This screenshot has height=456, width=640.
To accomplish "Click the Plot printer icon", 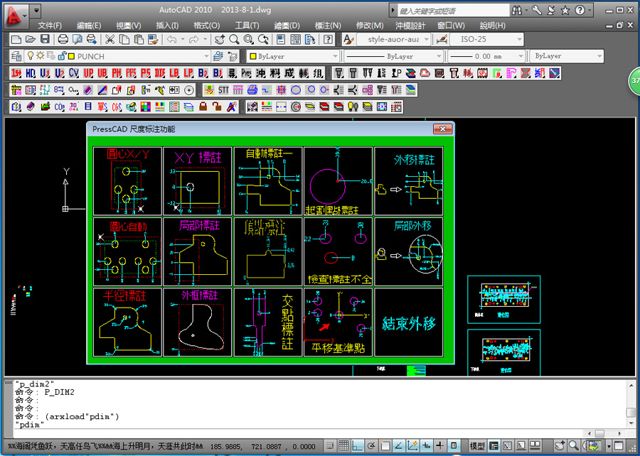I will click(62, 40).
